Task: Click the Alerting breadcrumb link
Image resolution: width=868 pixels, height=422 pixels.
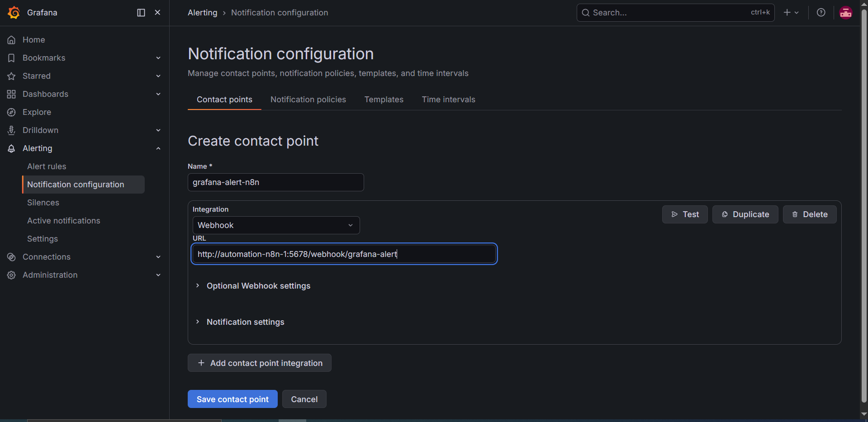Action: [202, 13]
